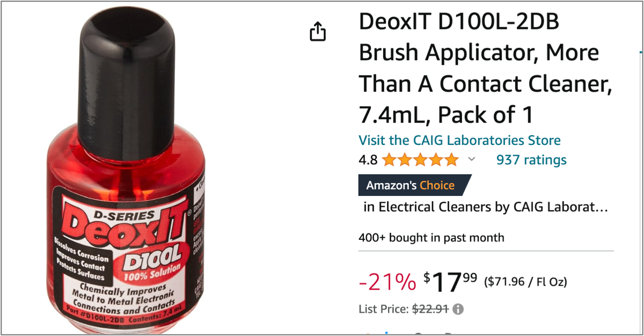Viewport: 644px width, 336px height.
Task: Click the 400+ bought in past month text
Action: [431, 238]
